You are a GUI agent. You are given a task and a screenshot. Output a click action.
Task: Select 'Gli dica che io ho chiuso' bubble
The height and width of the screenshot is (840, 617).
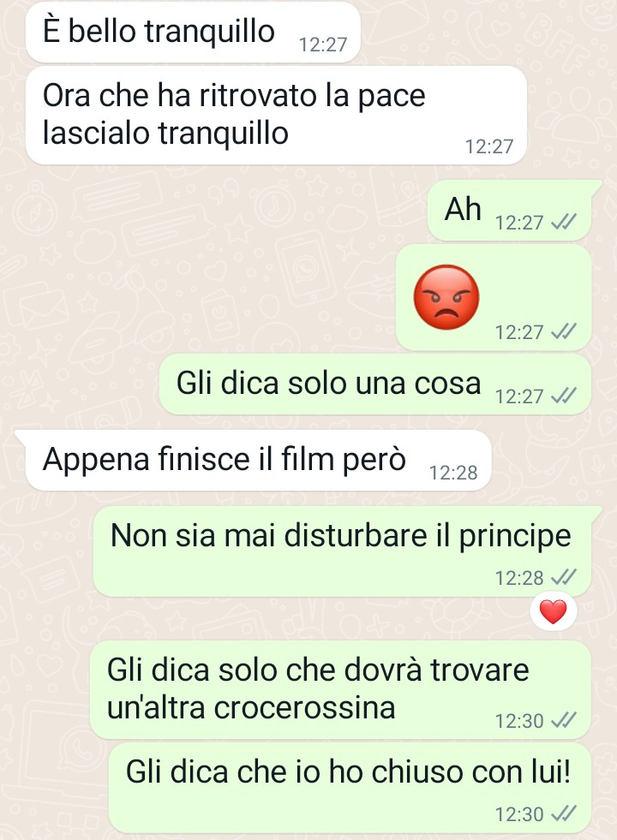click(350, 788)
